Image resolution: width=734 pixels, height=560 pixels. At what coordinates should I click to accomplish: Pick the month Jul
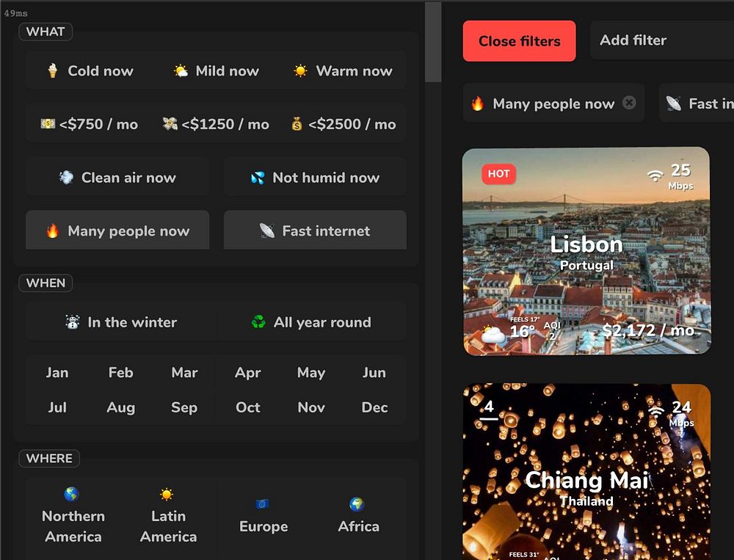(57, 407)
